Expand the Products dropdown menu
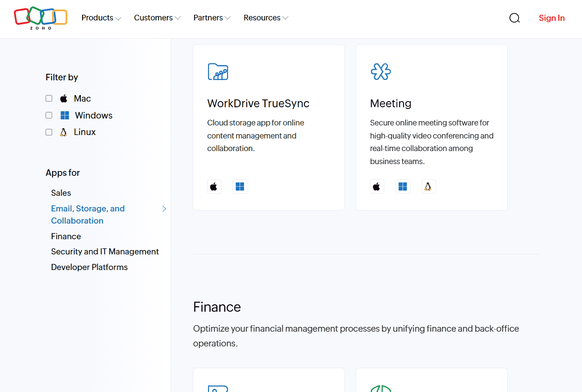 click(x=101, y=18)
